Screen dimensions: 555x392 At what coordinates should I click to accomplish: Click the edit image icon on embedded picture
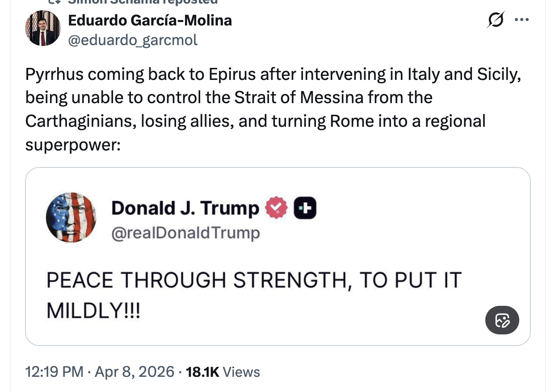pos(502,320)
